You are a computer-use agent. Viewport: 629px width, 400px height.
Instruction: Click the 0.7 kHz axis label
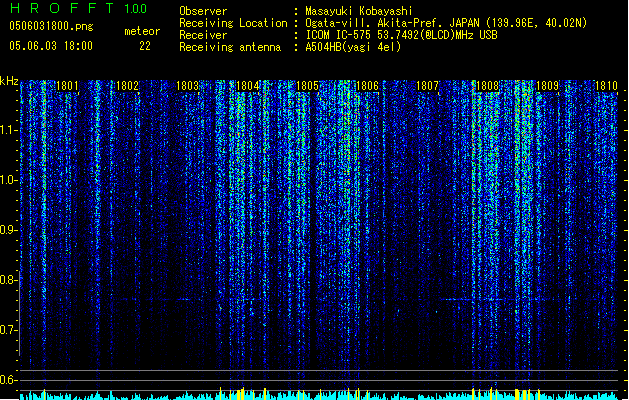coord(8,330)
